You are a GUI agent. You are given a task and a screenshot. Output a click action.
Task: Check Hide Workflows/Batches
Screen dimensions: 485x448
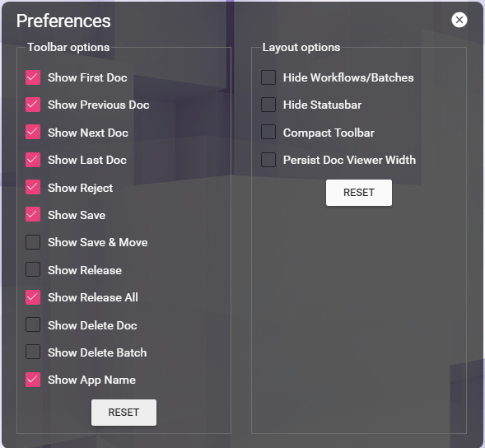coord(268,77)
